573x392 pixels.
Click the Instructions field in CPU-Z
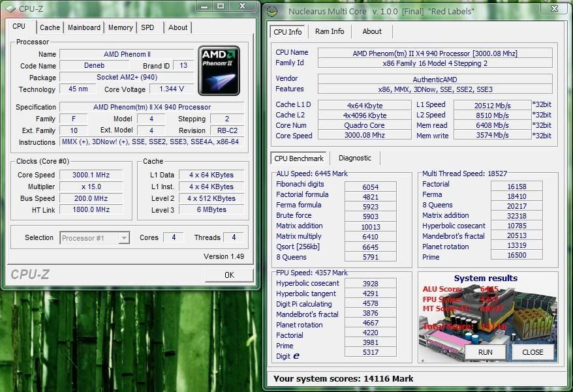point(152,142)
